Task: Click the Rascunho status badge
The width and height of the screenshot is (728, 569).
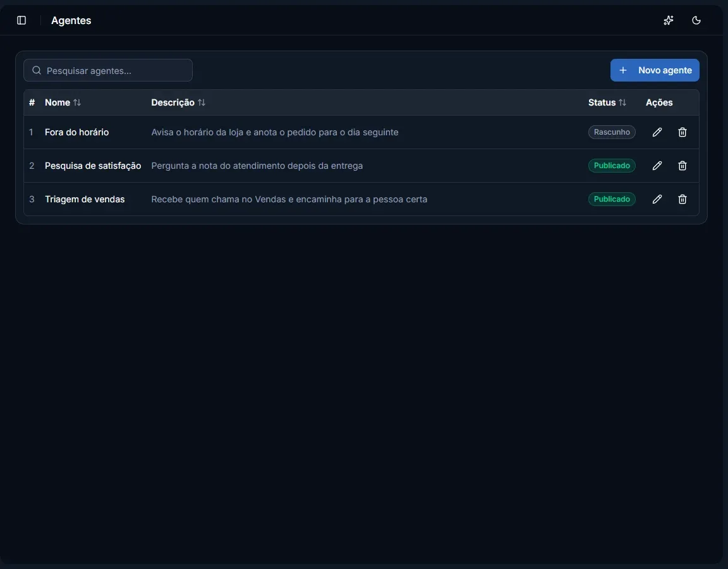Action: [612, 132]
